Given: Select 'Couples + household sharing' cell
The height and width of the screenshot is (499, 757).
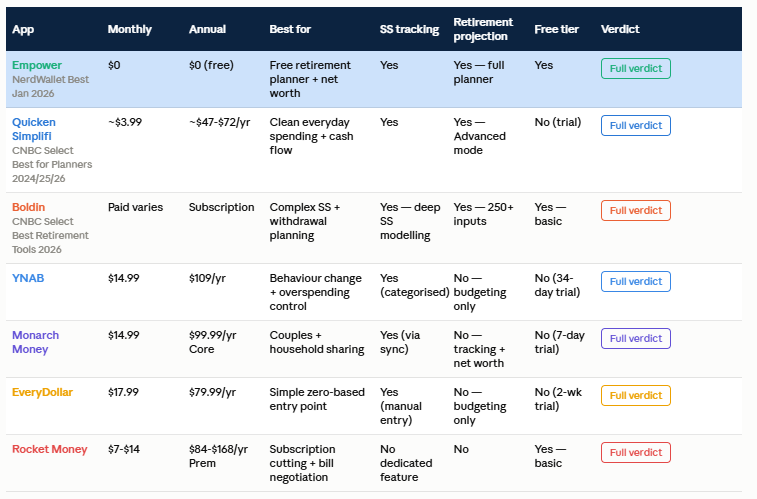Looking at the screenshot, I should (317, 342).
